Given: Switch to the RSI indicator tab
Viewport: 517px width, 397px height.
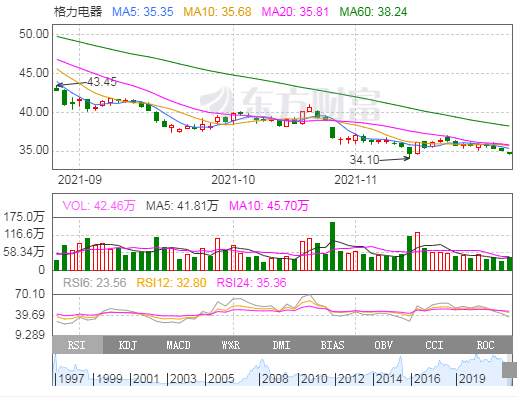Looking at the screenshot, I should tap(78, 345).
